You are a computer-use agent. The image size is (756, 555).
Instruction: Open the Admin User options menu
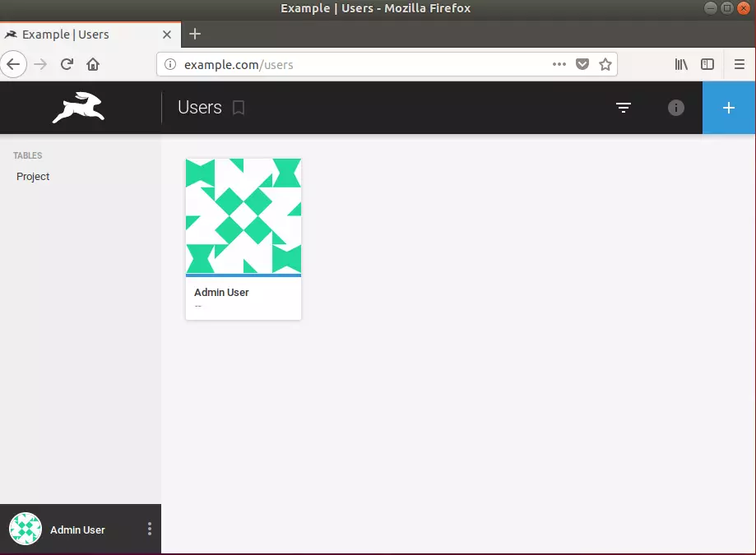pyautogui.click(x=150, y=529)
